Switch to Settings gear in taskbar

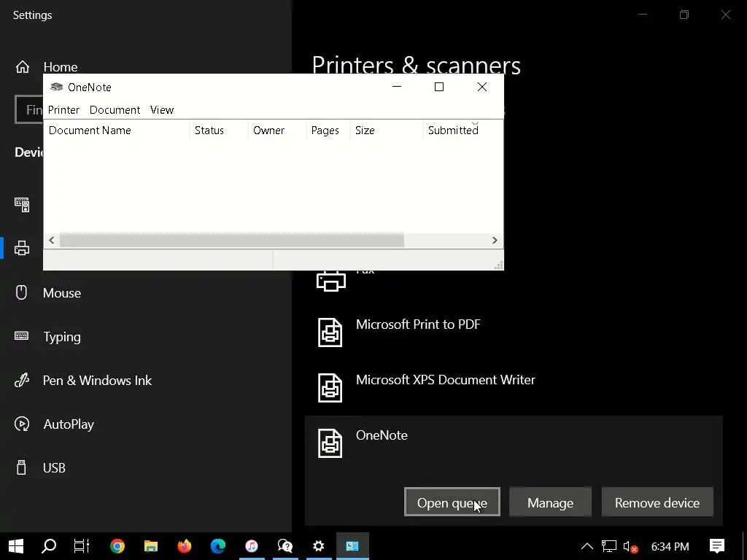click(319, 546)
